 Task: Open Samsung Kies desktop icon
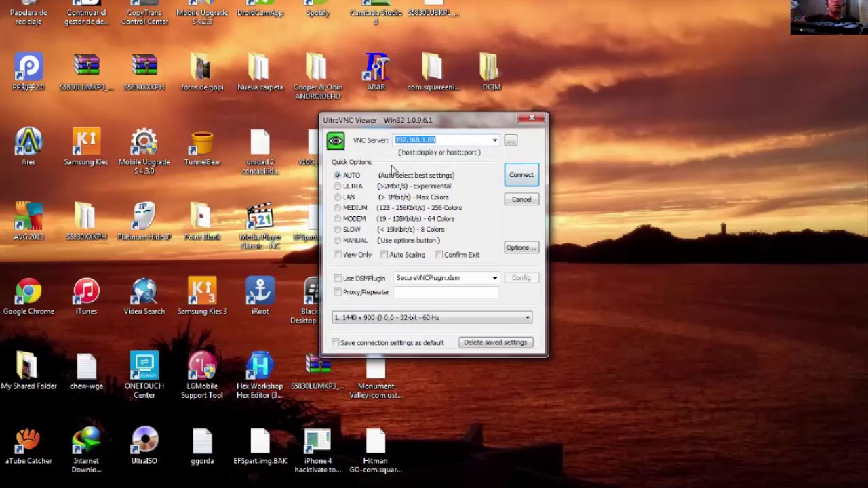click(x=86, y=146)
